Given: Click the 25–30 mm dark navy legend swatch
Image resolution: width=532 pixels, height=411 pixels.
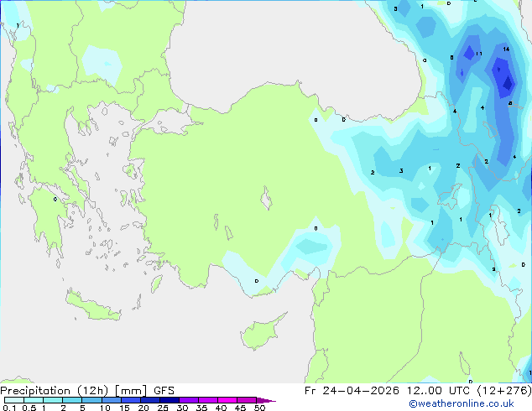Looking at the screenshot, I should [x=169, y=400].
